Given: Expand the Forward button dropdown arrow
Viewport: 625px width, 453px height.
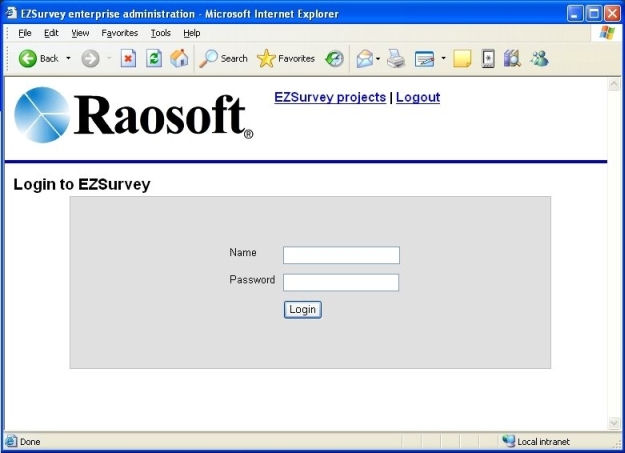Looking at the screenshot, I should (109, 59).
